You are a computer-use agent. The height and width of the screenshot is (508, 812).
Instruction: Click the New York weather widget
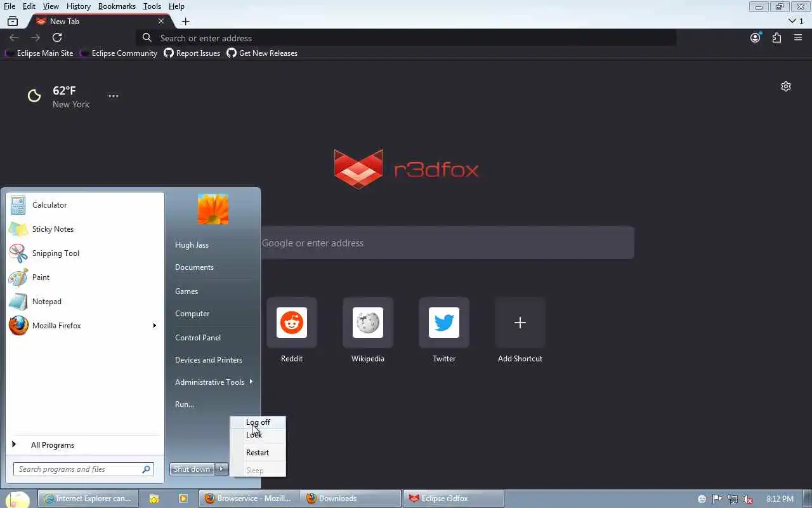pyautogui.click(x=59, y=97)
